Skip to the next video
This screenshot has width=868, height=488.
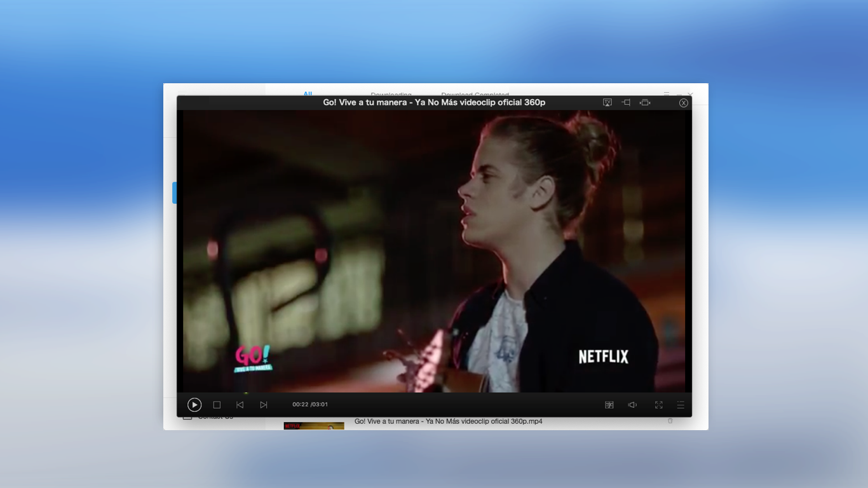tap(264, 405)
